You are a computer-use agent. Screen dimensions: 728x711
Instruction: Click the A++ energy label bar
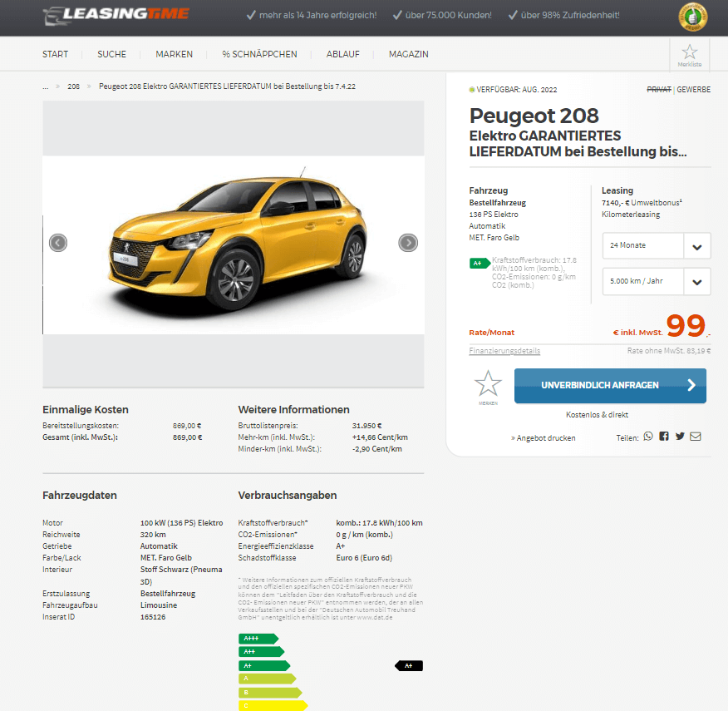pos(262,652)
